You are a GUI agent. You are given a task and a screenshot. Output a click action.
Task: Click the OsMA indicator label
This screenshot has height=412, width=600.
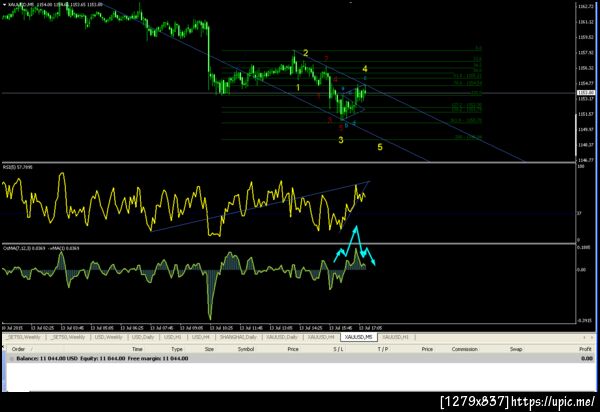pyautogui.click(x=41, y=248)
